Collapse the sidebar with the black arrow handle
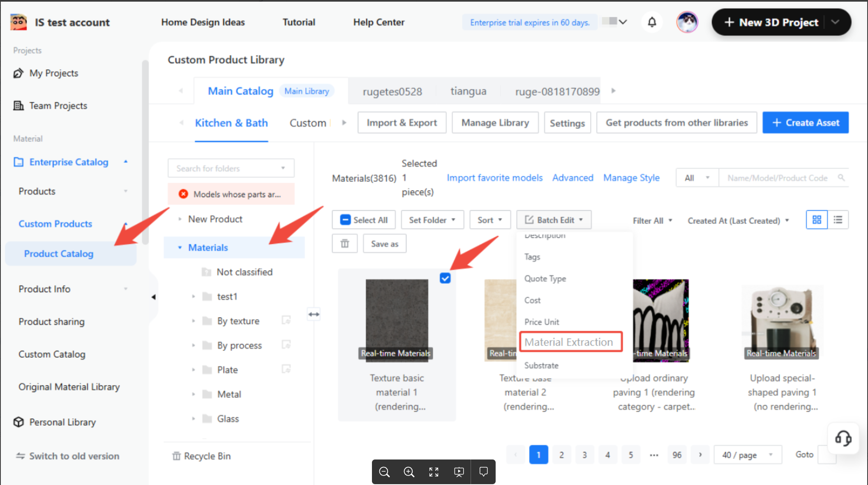The width and height of the screenshot is (868, 485). (153, 297)
